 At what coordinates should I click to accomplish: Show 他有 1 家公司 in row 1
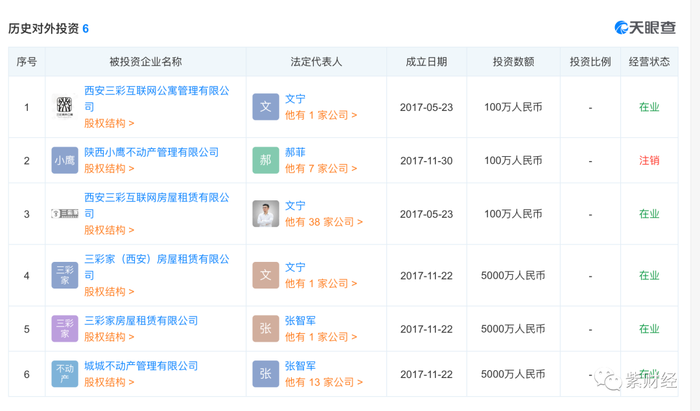point(321,115)
